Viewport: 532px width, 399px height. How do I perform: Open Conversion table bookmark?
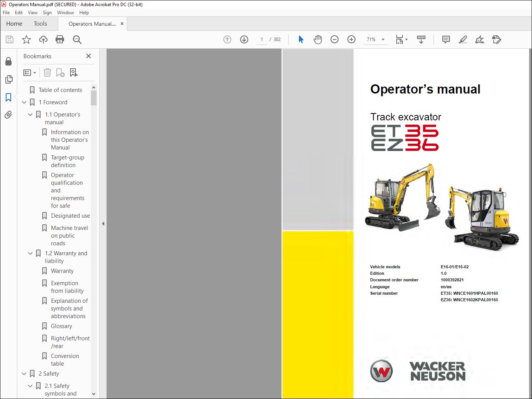65,360
